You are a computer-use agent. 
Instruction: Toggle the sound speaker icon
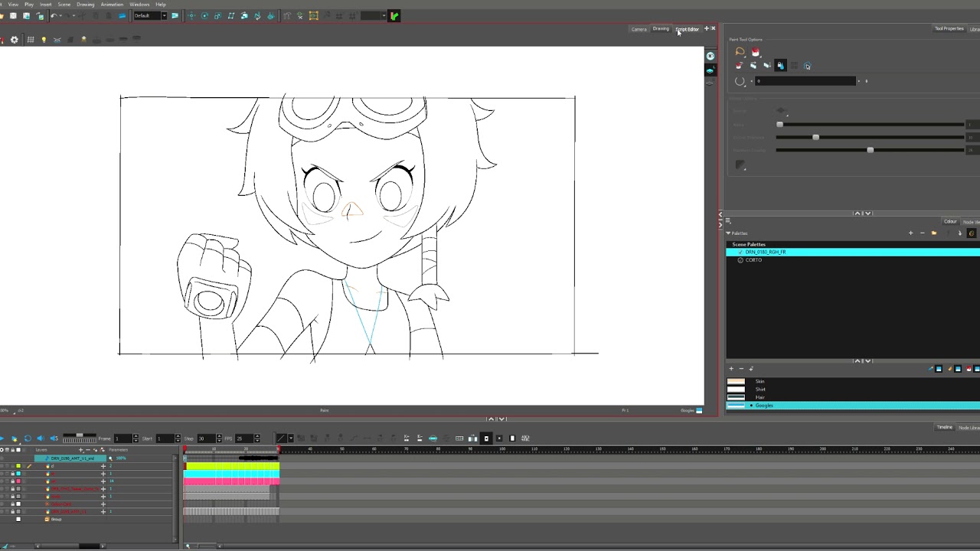pos(41,439)
